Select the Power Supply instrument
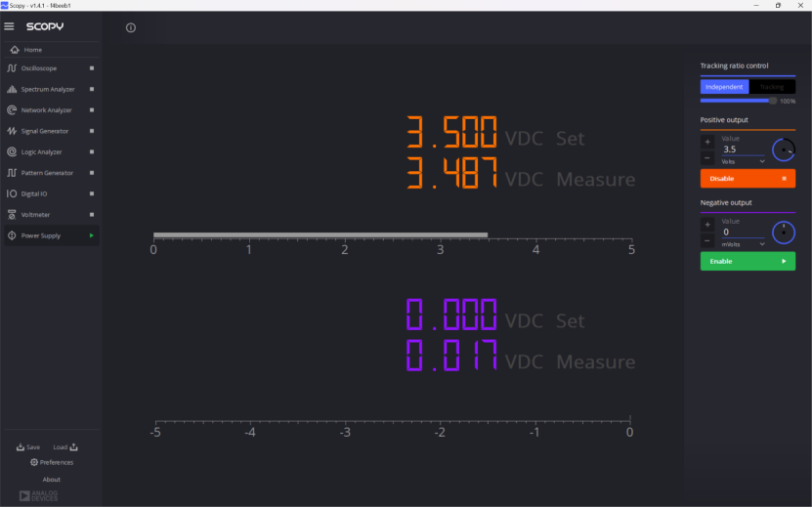The height and width of the screenshot is (508, 812). (x=51, y=235)
